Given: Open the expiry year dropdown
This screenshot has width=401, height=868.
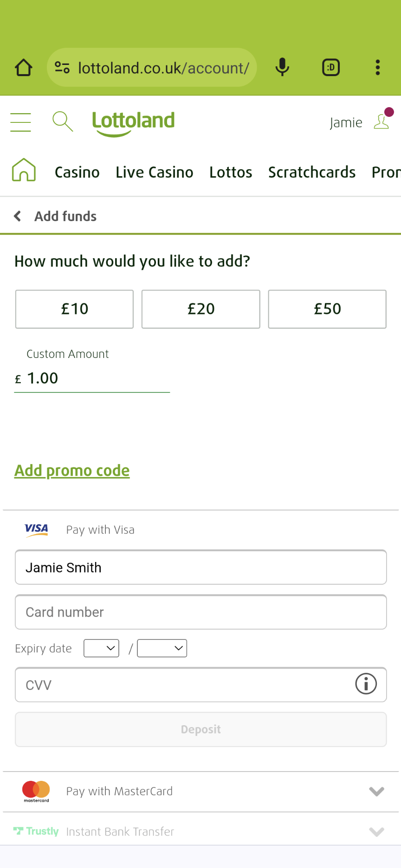Looking at the screenshot, I should (x=162, y=648).
